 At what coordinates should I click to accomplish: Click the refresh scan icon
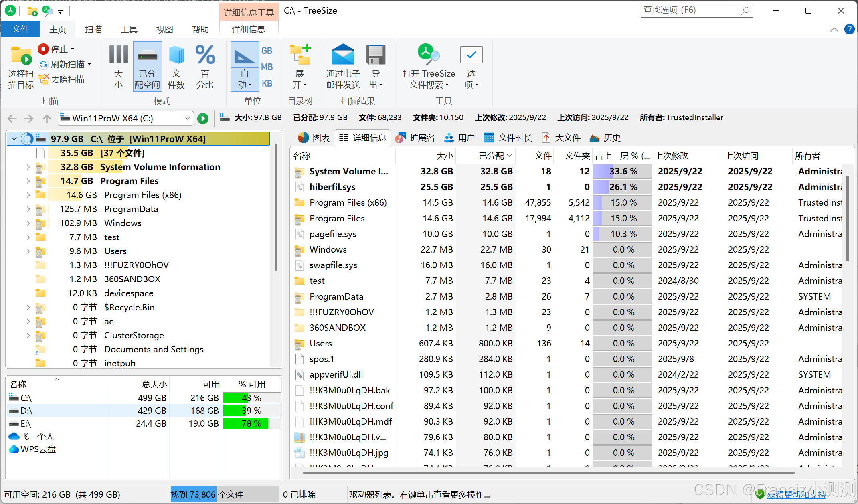[43, 64]
